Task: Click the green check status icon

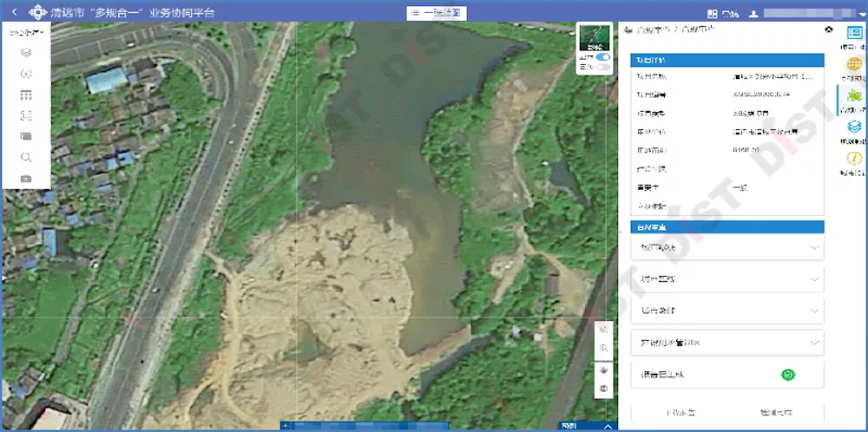Action: (789, 375)
